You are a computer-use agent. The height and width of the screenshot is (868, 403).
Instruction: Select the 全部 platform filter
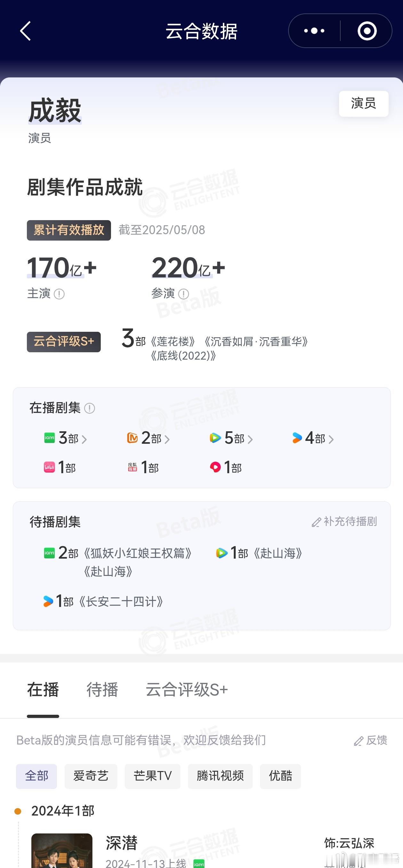(36, 776)
